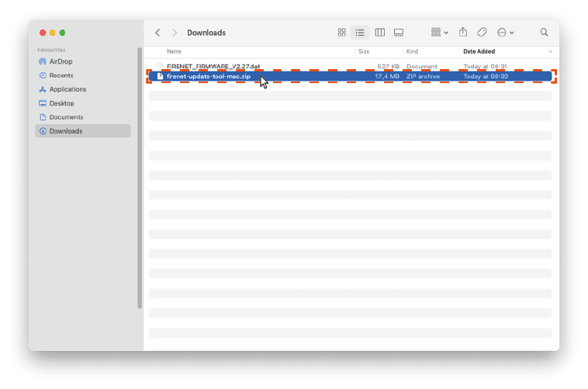Switch to gallery view
The width and height of the screenshot is (588, 389).
click(x=399, y=33)
